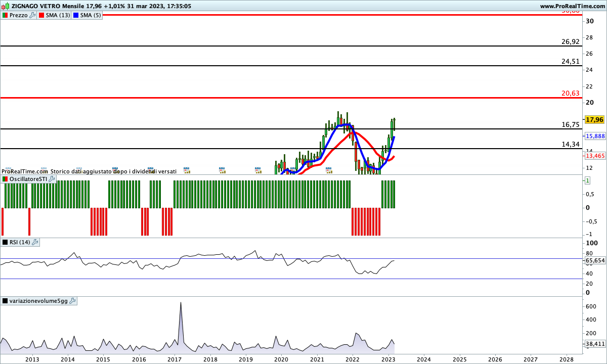Click the 2013 label on the time axis
Screen dimensions: 607x364
32,359
